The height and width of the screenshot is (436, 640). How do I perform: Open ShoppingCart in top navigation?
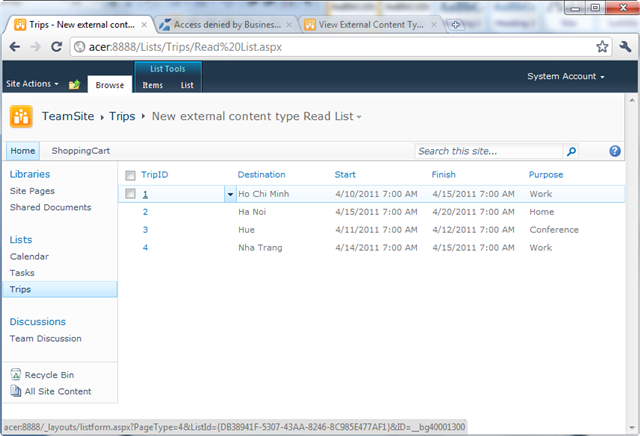click(80, 151)
